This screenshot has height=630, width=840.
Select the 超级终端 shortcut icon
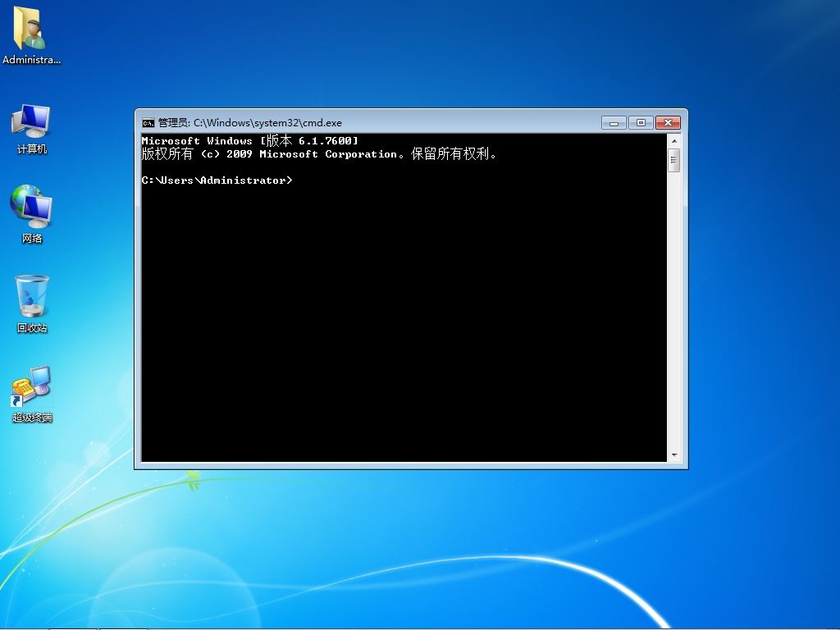pos(32,395)
